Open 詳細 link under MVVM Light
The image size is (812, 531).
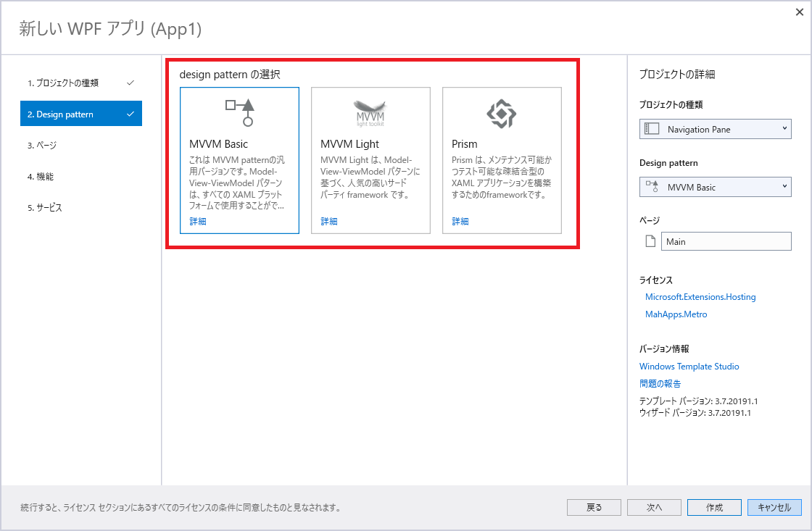(x=329, y=222)
